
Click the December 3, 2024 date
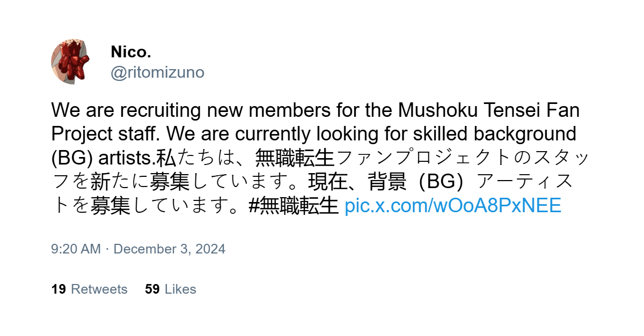coord(169,249)
